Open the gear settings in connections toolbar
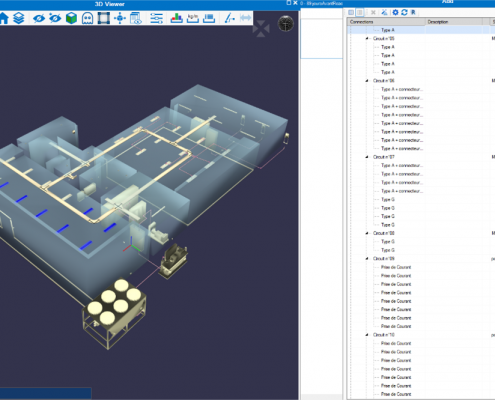 tap(395, 12)
